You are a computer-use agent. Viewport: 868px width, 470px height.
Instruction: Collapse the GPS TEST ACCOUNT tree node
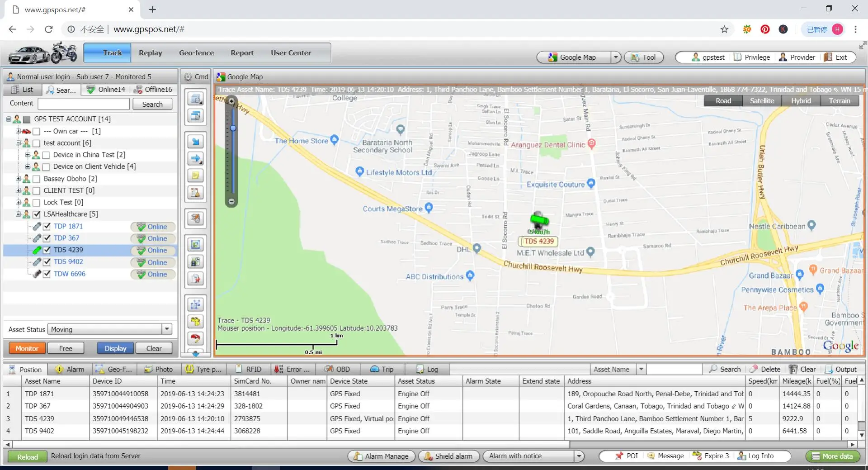click(8, 119)
